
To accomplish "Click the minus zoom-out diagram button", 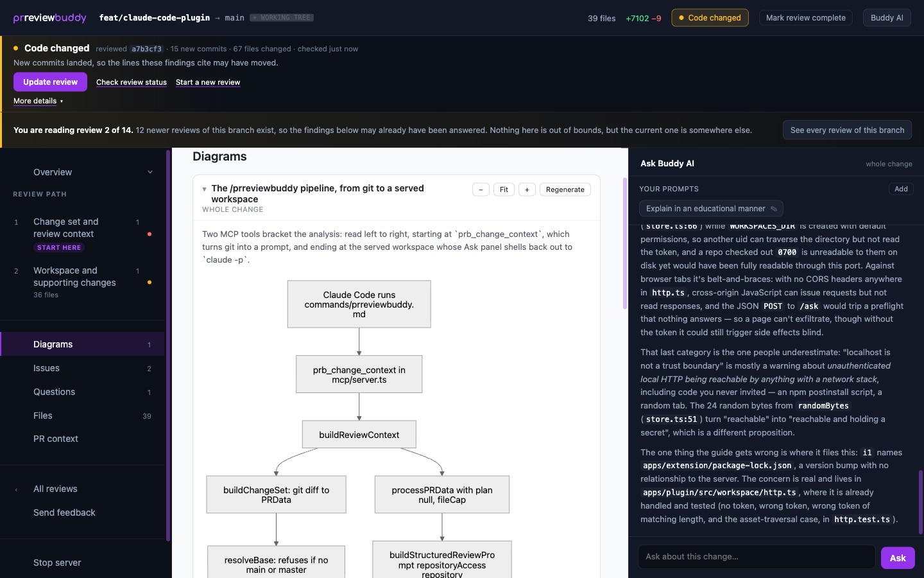I will click(481, 189).
